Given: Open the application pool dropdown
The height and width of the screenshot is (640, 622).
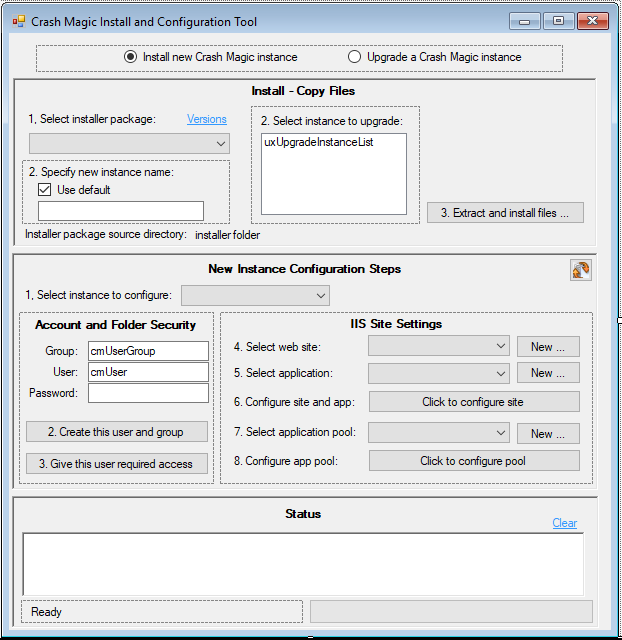Looking at the screenshot, I should (x=439, y=433).
